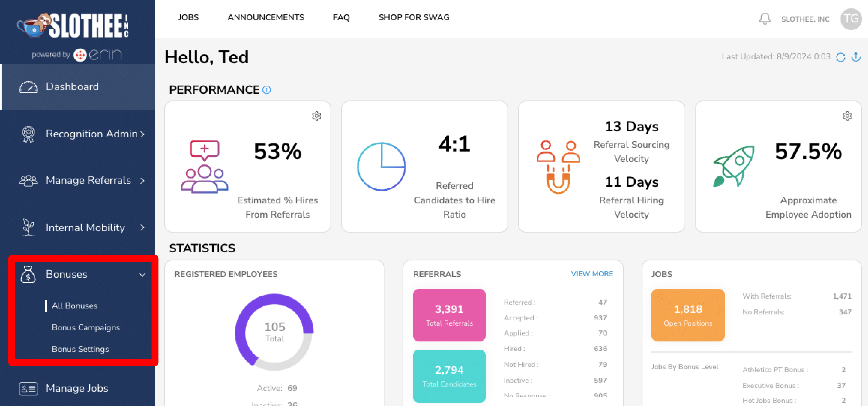The image size is (868, 406).
Task: Open All Bonuses submenu item
Action: click(x=74, y=306)
